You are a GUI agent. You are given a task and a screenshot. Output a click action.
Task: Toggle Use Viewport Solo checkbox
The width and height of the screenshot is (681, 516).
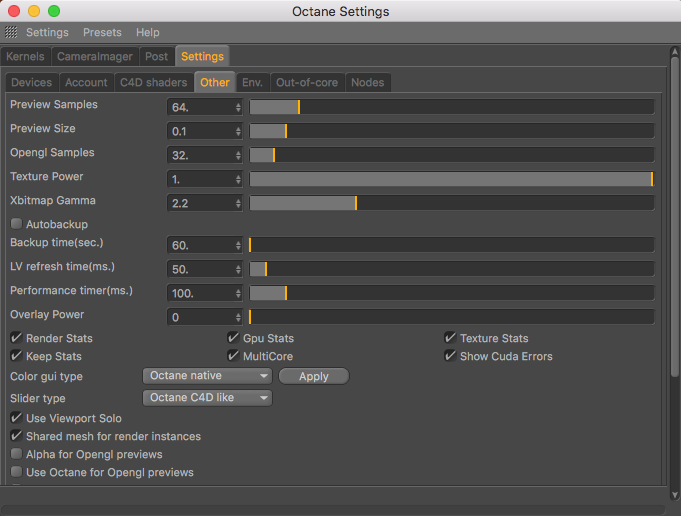16,418
